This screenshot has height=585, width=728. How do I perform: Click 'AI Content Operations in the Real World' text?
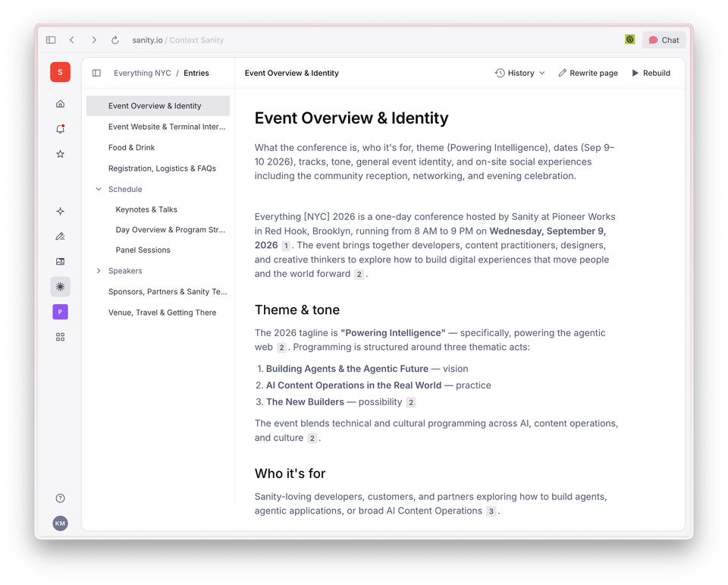pos(353,385)
